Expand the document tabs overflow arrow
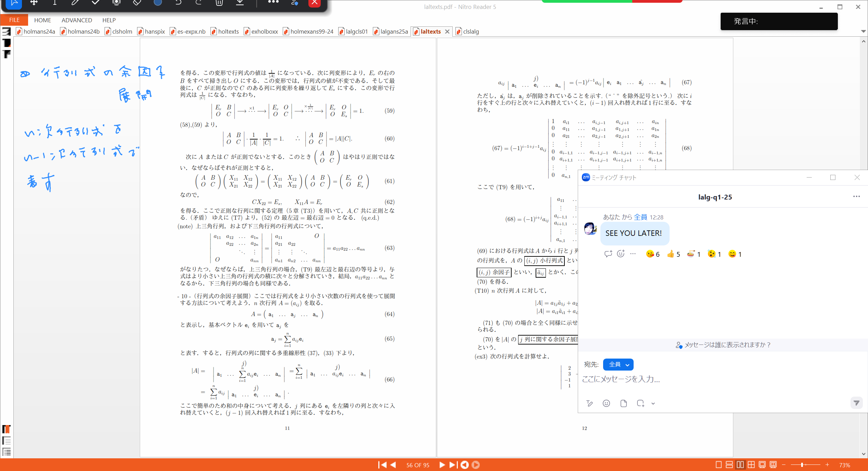The image size is (868, 471). click(x=863, y=32)
